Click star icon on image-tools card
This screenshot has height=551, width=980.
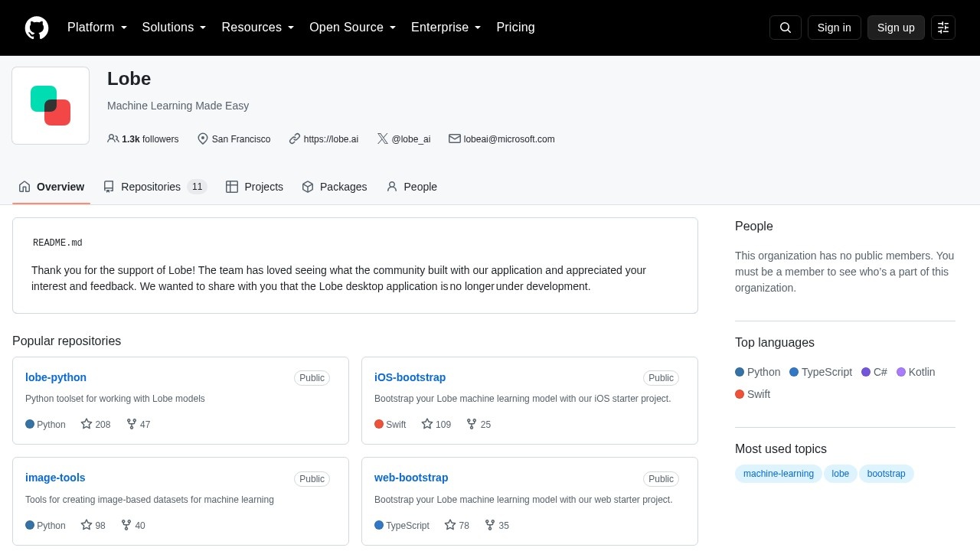pyautogui.click(x=87, y=525)
